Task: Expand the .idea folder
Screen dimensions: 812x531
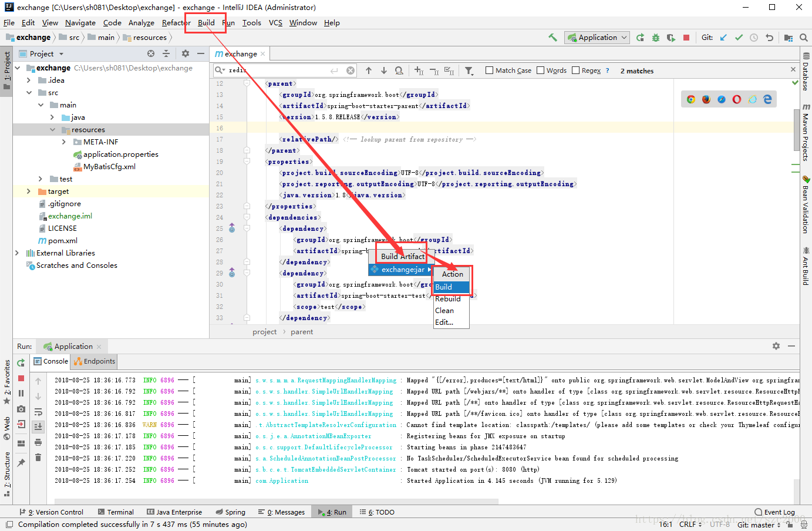Action: click(x=29, y=80)
